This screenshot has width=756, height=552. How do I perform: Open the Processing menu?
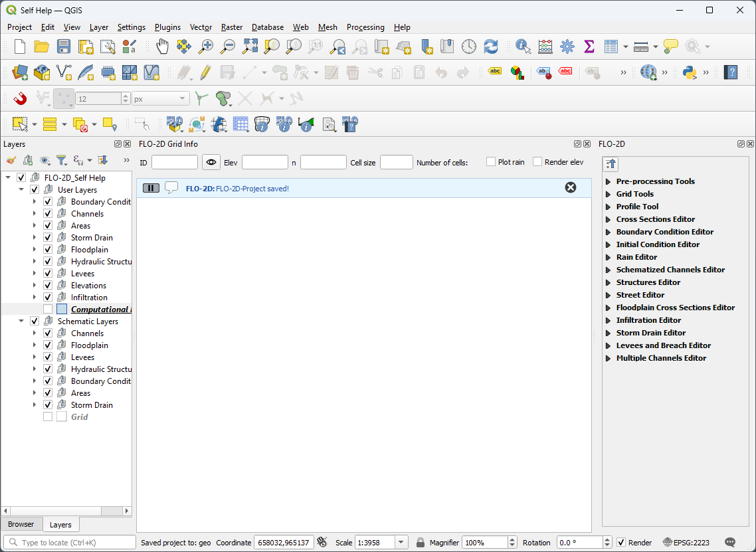click(365, 27)
